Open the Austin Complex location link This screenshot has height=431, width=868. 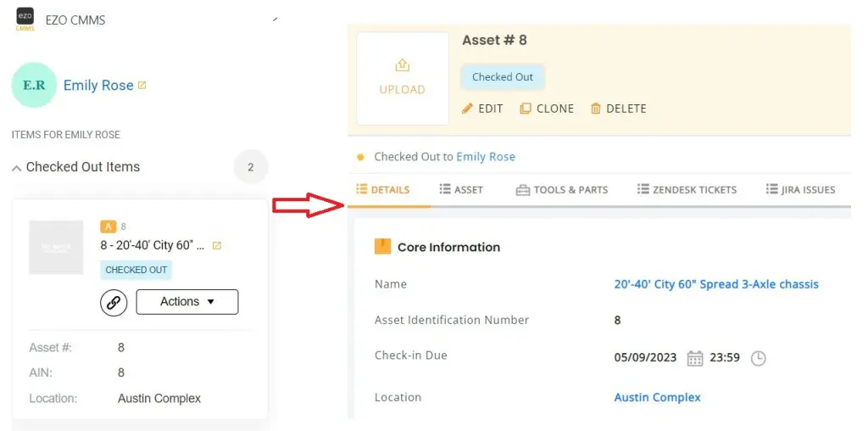657,397
